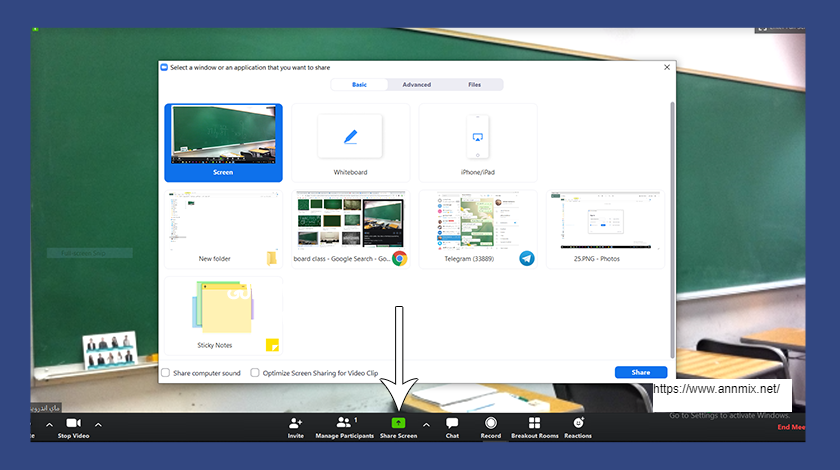The image size is (840, 470).
Task: Switch to the Files tab
Action: tap(474, 85)
